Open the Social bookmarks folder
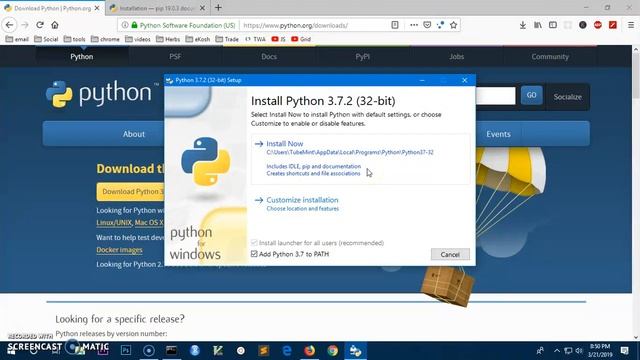 (x=46, y=39)
